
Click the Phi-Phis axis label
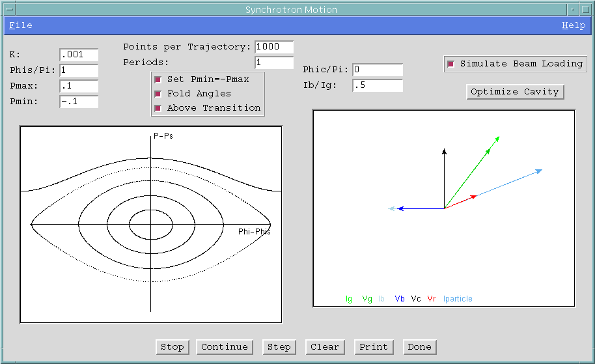pyautogui.click(x=255, y=232)
